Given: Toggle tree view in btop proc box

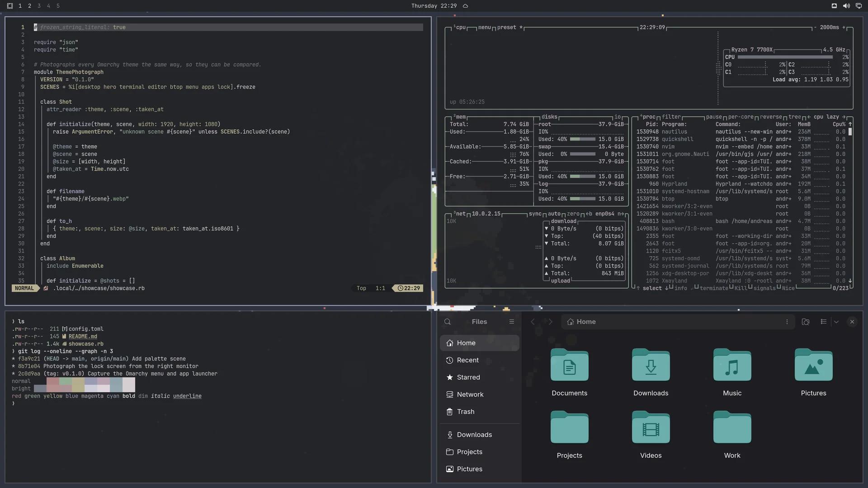Looking at the screenshot, I should pos(795,117).
